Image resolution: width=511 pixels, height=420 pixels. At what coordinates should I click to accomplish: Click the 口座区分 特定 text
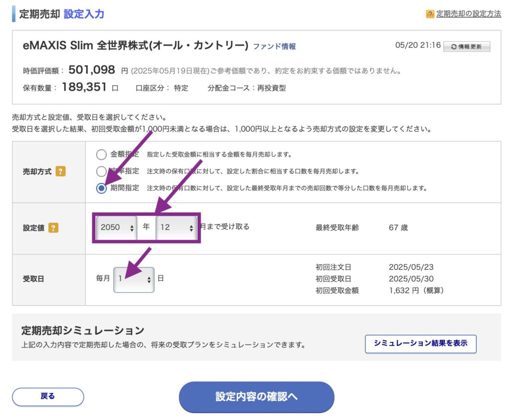[x=162, y=88]
